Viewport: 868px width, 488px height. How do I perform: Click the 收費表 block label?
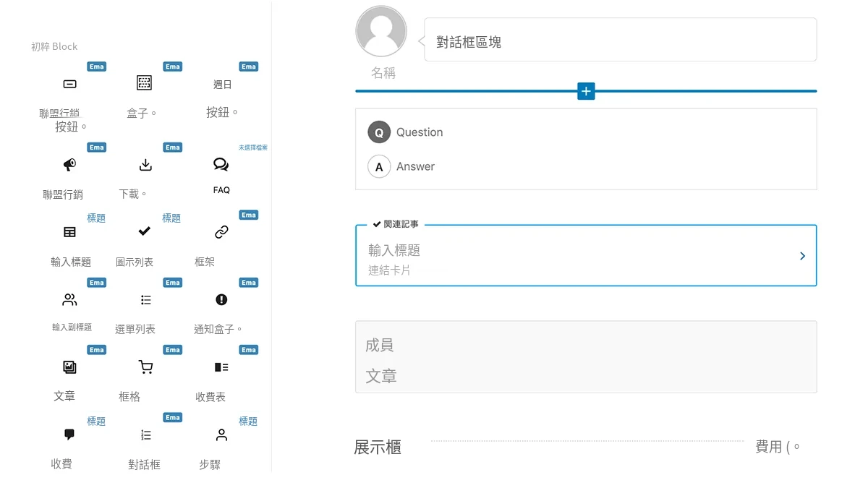(210, 397)
